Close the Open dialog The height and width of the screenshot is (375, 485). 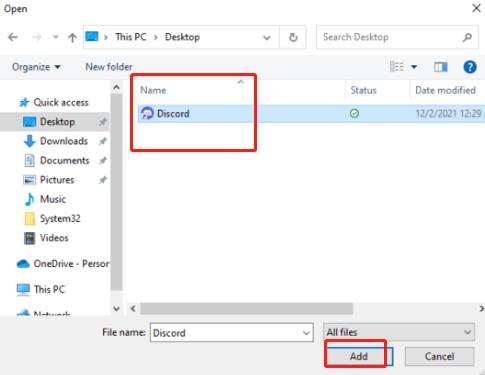pos(476,8)
